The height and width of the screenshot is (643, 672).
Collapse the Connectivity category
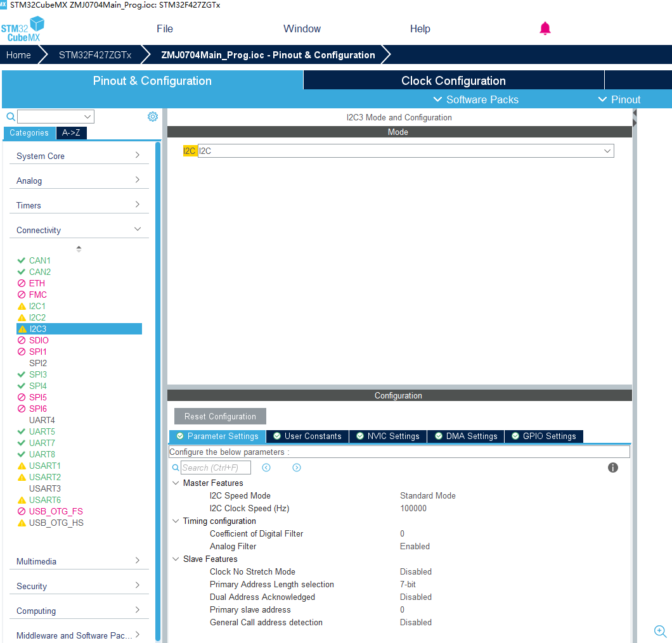tap(79, 230)
